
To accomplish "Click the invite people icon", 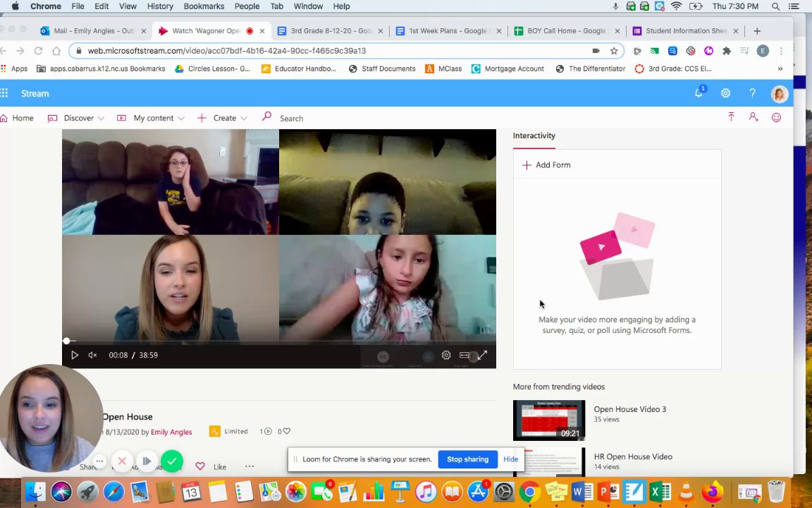I will [753, 117].
